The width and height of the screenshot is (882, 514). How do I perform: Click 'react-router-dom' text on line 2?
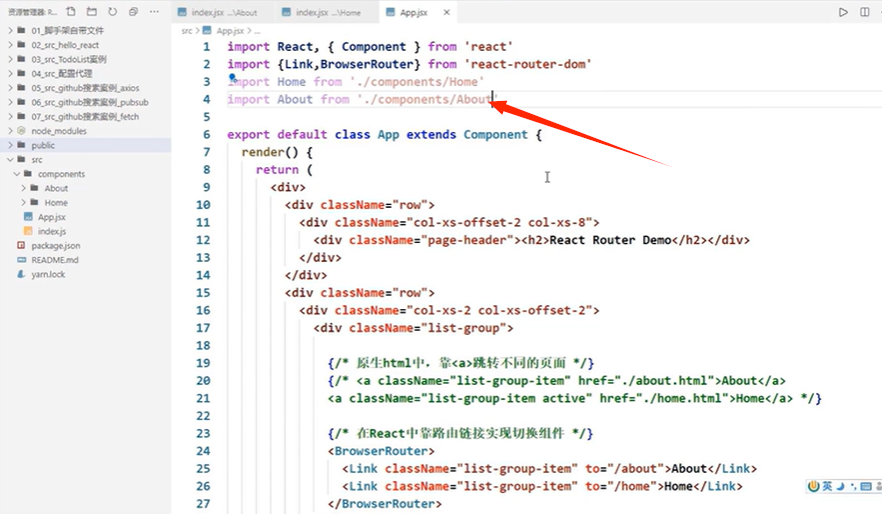click(x=528, y=64)
